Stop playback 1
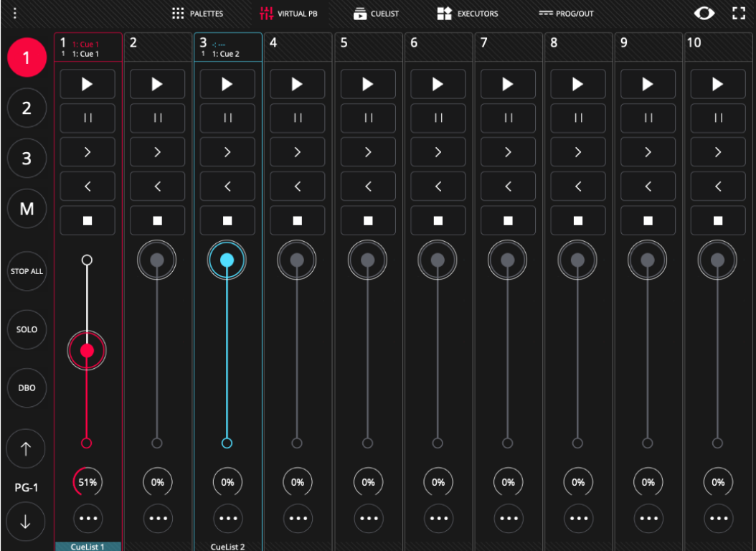Image resolution: width=756 pixels, height=551 pixels. [x=88, y=220]
